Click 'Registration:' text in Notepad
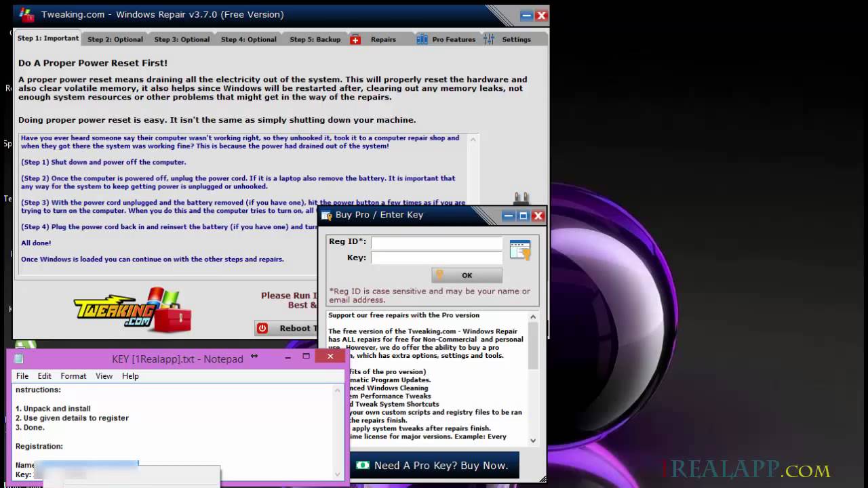Viewport: 868px width, 488px height. point(39,447)
